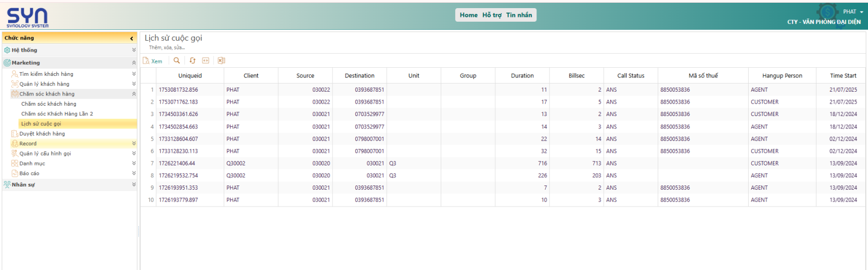Click the magnifier search icon in toolbar

[x=176, y=61]
